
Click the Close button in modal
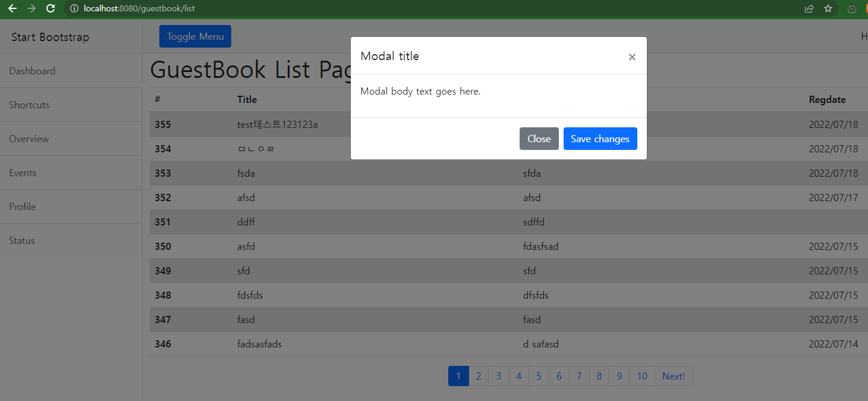pos(539,139)
